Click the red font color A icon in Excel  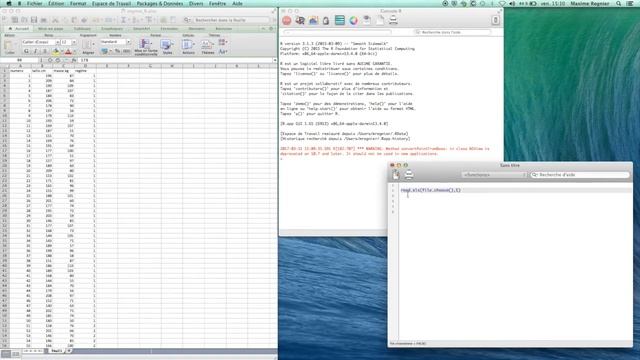click(x=68, y=51)
